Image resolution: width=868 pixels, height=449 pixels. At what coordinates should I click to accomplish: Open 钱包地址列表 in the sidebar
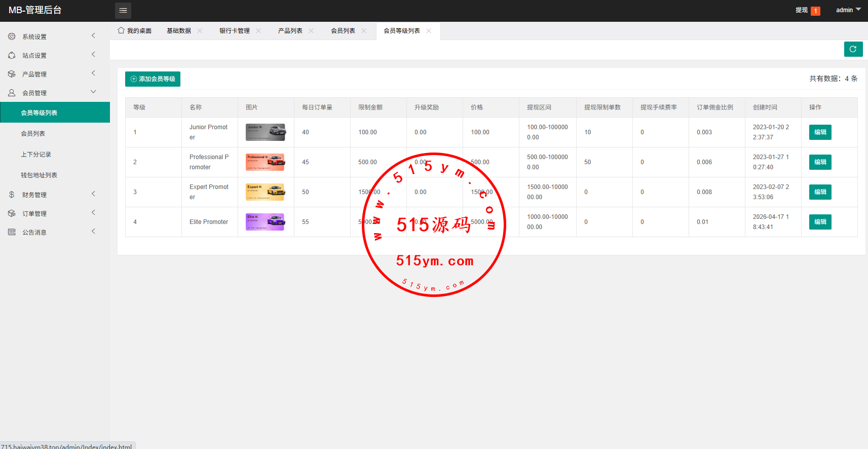pyautogui.click(x=39, y=175)
